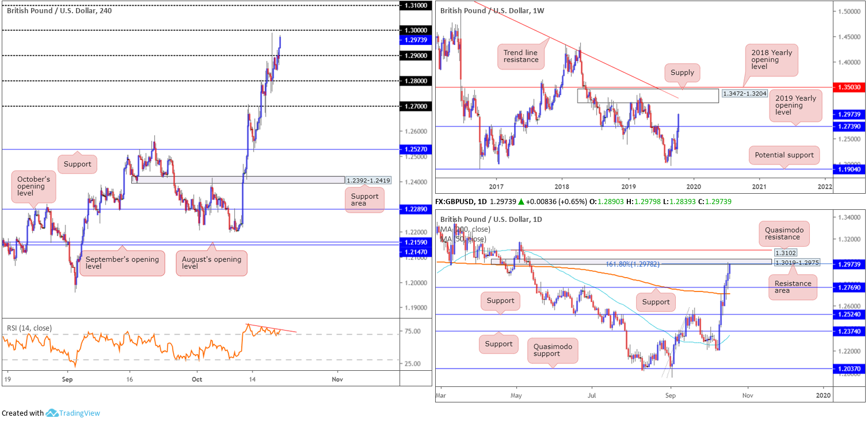
Task: Click 'RSI (14, close)' indicator label
Action: [29, 328]
